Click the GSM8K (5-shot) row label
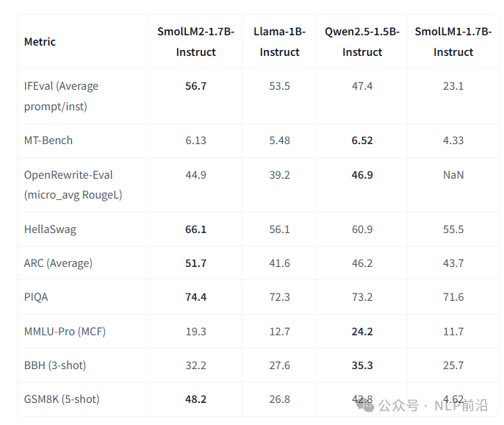This screenshot has width=504, height=425. 62,399
